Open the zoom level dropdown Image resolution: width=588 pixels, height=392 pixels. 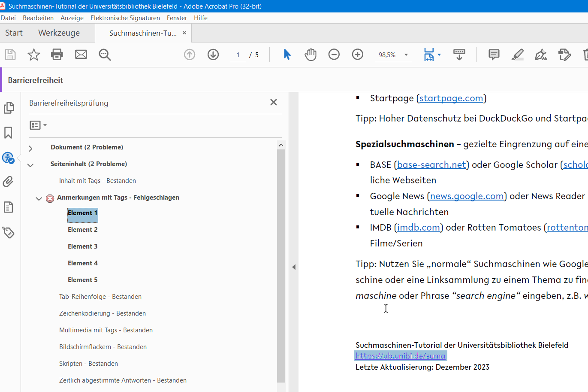(406, 55)
